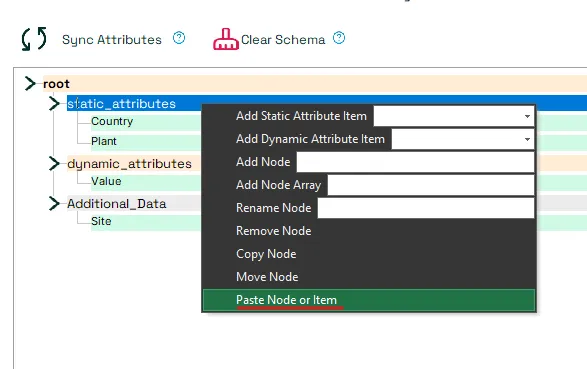This screenshot has height=369, width=587.
Task: Select the Plant attribute item
Action: pos(104,141)
